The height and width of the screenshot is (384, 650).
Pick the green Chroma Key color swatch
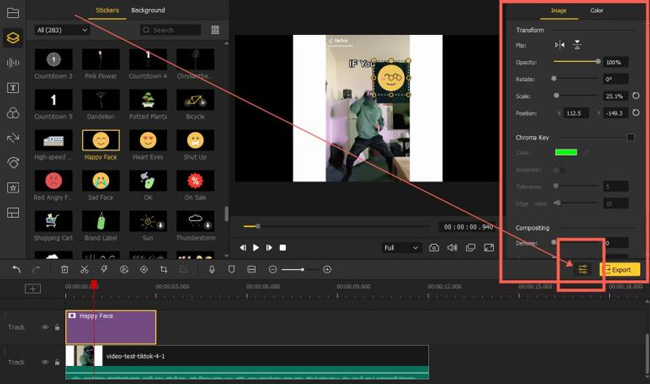[x=566, y=152]
